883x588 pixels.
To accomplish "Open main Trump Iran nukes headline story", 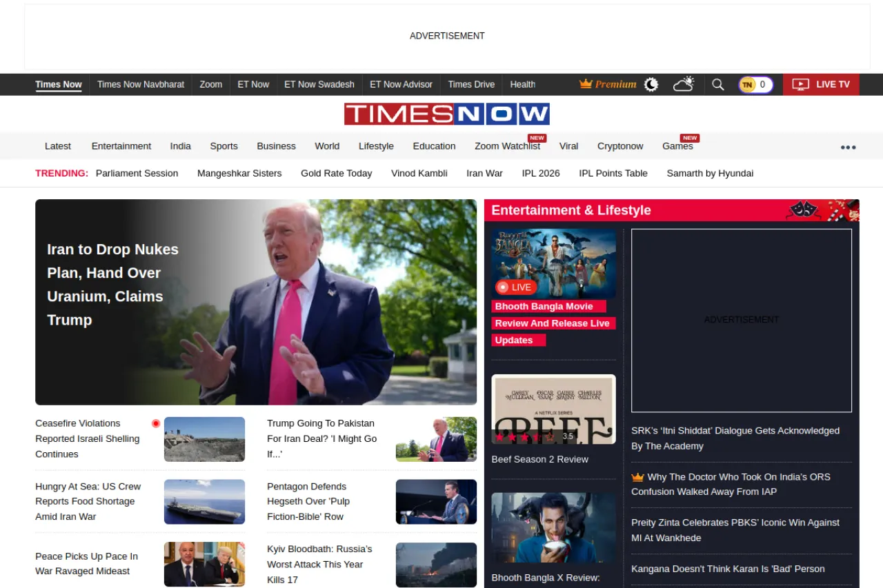I will [x=112, y=285].
